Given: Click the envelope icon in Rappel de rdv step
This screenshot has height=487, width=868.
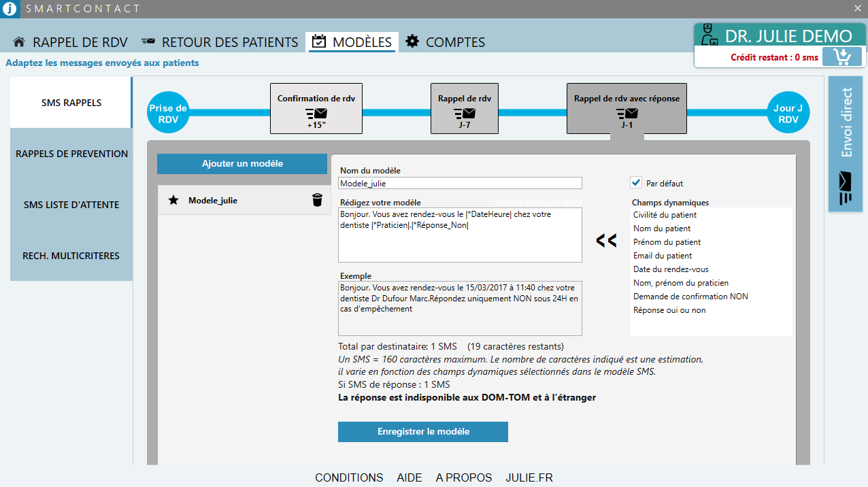Looking at the screenshot, I should tap(465, 114).
